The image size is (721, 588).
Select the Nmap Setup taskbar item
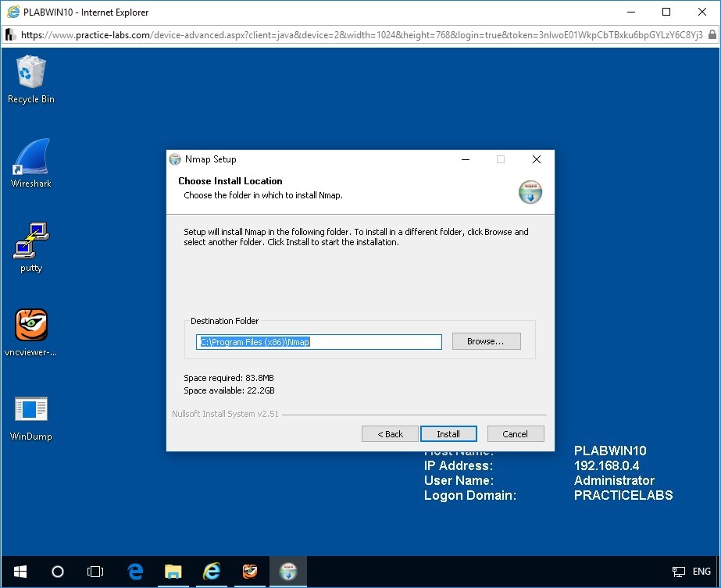click(288, 572)
